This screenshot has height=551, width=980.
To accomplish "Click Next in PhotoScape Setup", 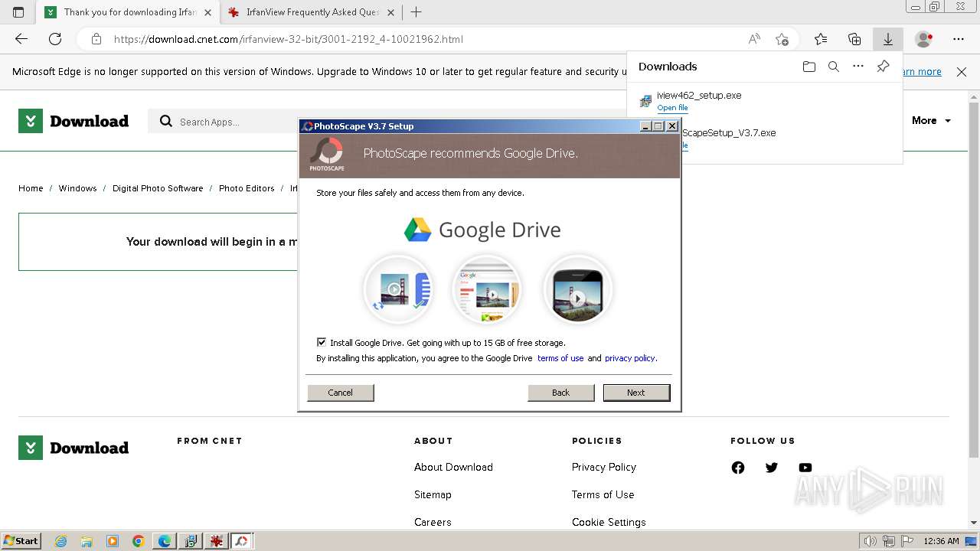I will tap(636, 393).
